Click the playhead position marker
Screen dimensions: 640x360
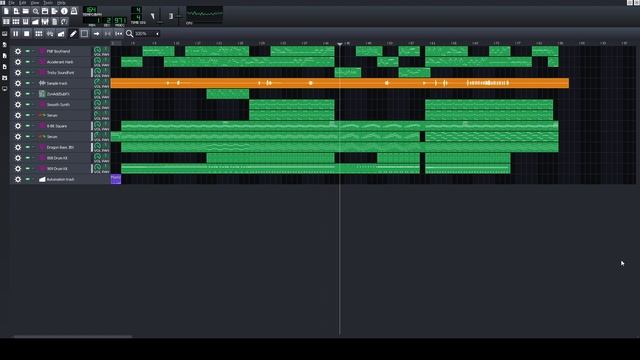pos(340,44)
